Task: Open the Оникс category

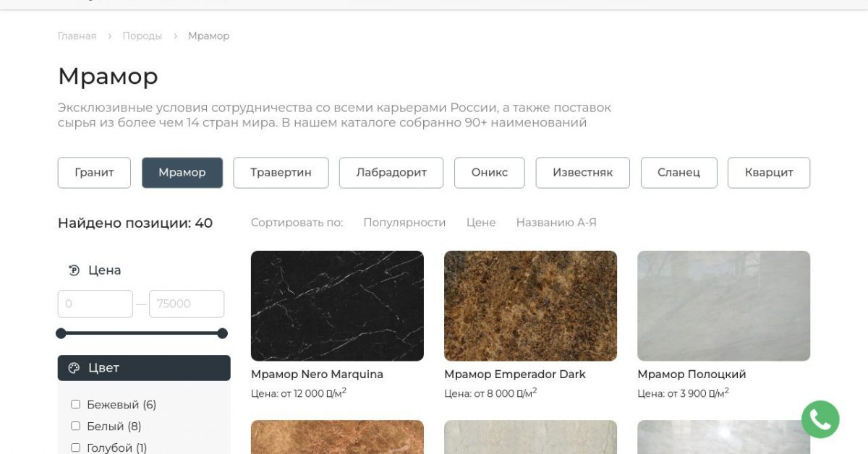Action: pyautogui.click(x=490, y=173)
